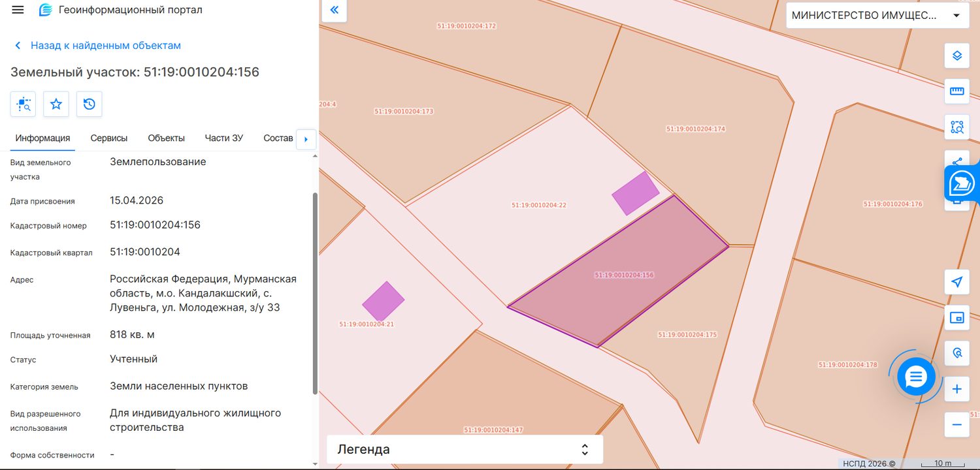The width and height of the screenshot is (980, 470).
Task: Click parcel 51:19:0010204:175 on the map
Action: (687, 335)
